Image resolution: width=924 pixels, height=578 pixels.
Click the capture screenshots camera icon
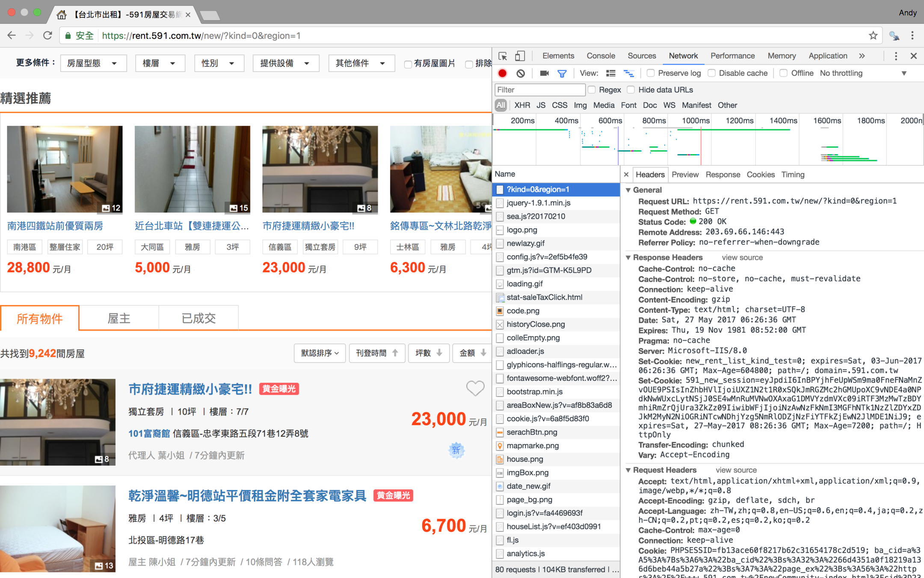(544, 73)
